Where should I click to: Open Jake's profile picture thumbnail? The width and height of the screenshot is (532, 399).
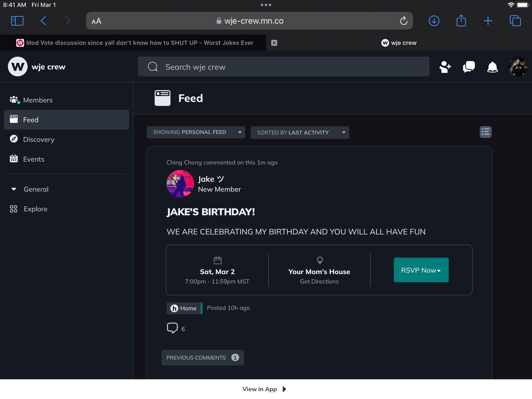[x=180, y=184]
